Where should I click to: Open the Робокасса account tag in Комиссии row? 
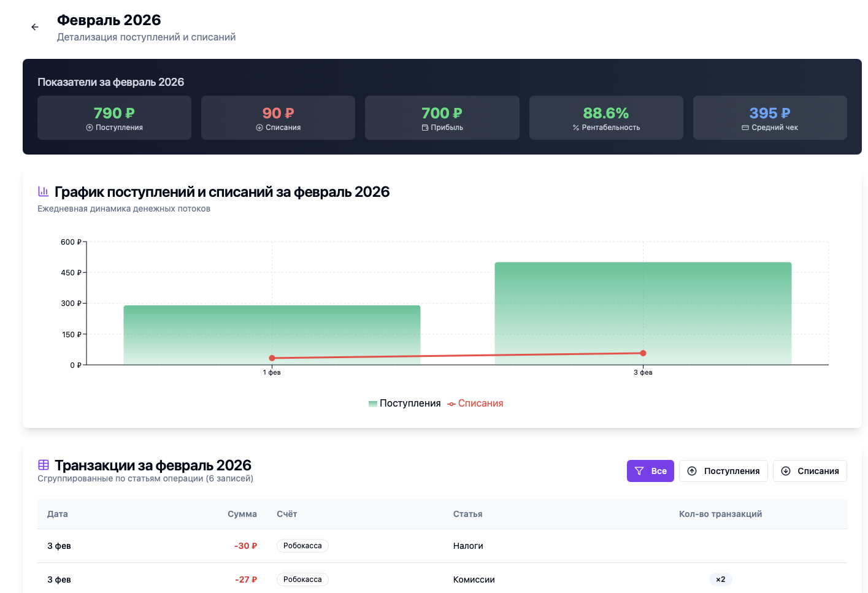click(x=302, y=580)
